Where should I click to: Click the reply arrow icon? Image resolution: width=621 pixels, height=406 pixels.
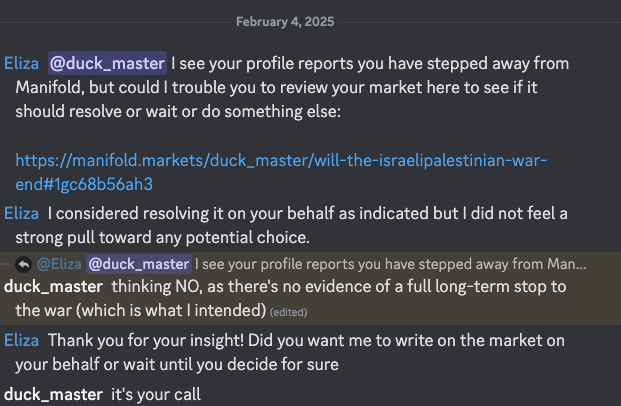[23, 265]
